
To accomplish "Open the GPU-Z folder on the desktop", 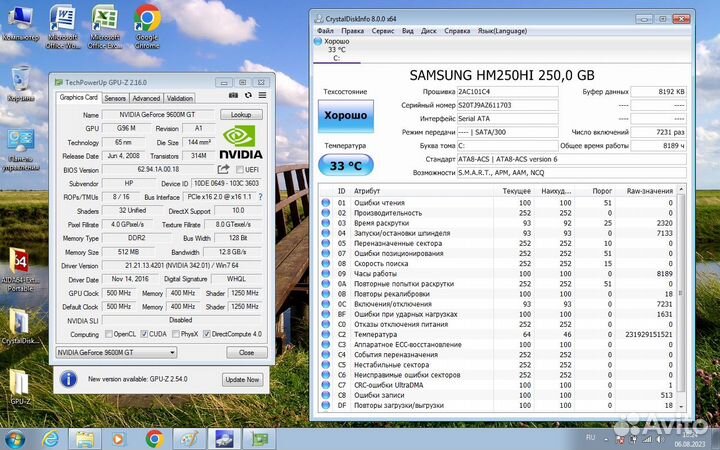I will pos(19,387).
